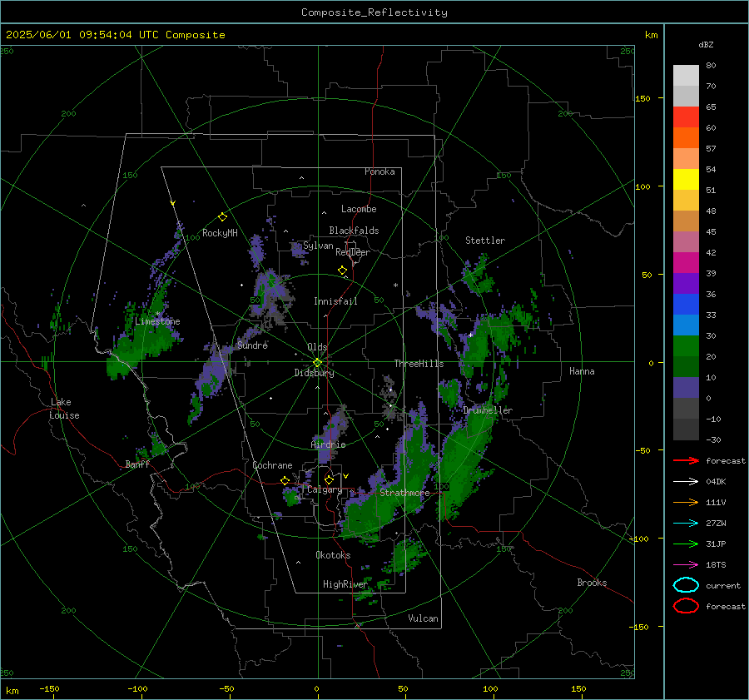Click the Banff label
The image size is (749, 700).
click(x=137, y=464)
